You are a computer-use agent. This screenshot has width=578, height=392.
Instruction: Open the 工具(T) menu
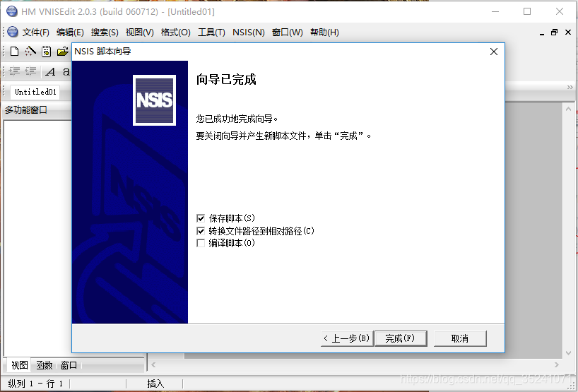coord(211,32)
